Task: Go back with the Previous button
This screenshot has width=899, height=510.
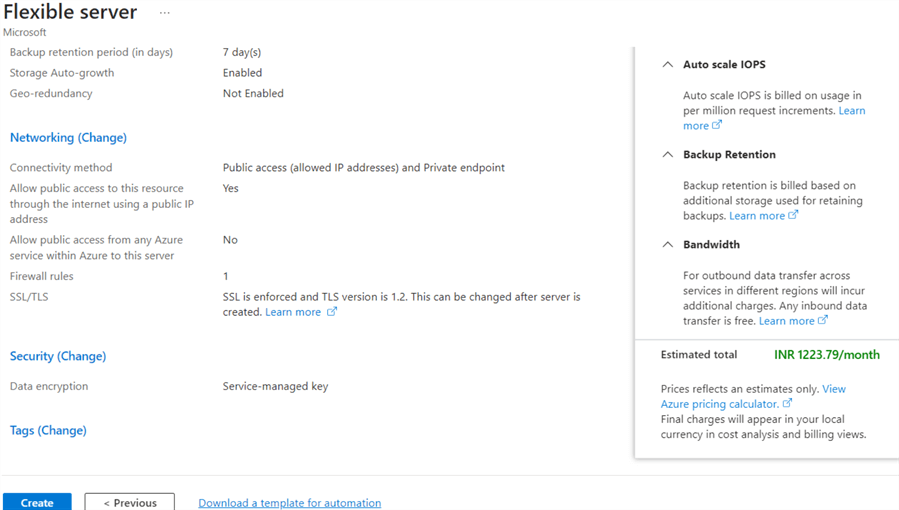Action: (x=130, y=502)
